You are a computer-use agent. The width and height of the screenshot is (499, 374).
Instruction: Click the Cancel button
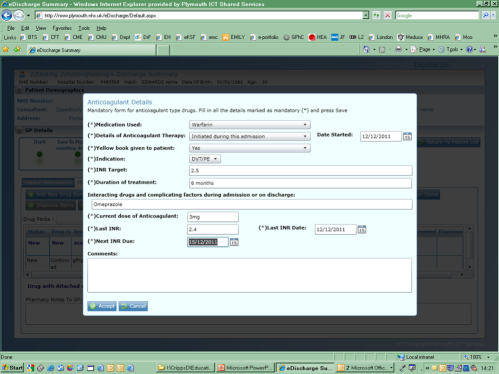tap(133, 306)
